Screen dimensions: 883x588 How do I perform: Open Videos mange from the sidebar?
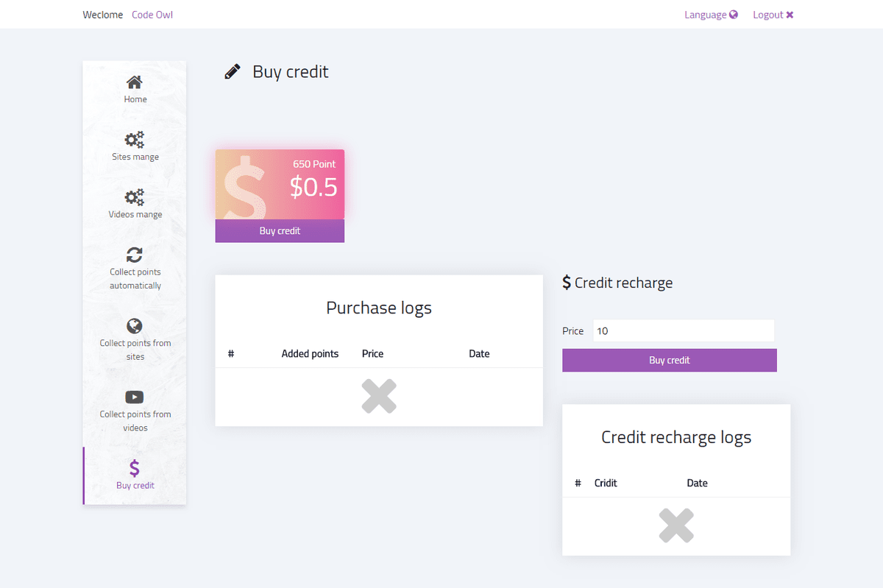click(x=135, y=197)
